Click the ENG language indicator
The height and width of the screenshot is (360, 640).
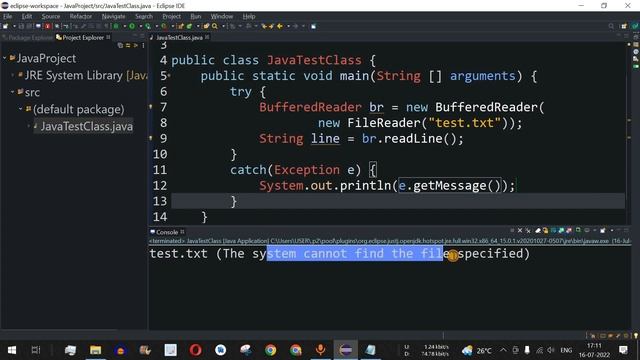[566, 350]
